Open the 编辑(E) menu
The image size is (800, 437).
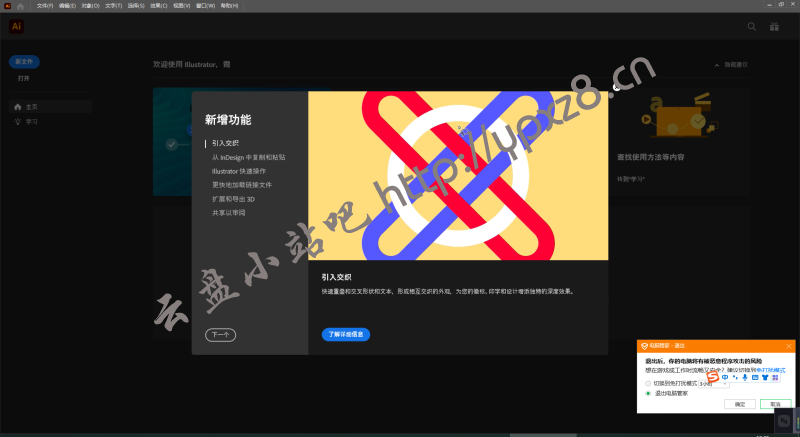pyautogui.click(x=67, y=6)
